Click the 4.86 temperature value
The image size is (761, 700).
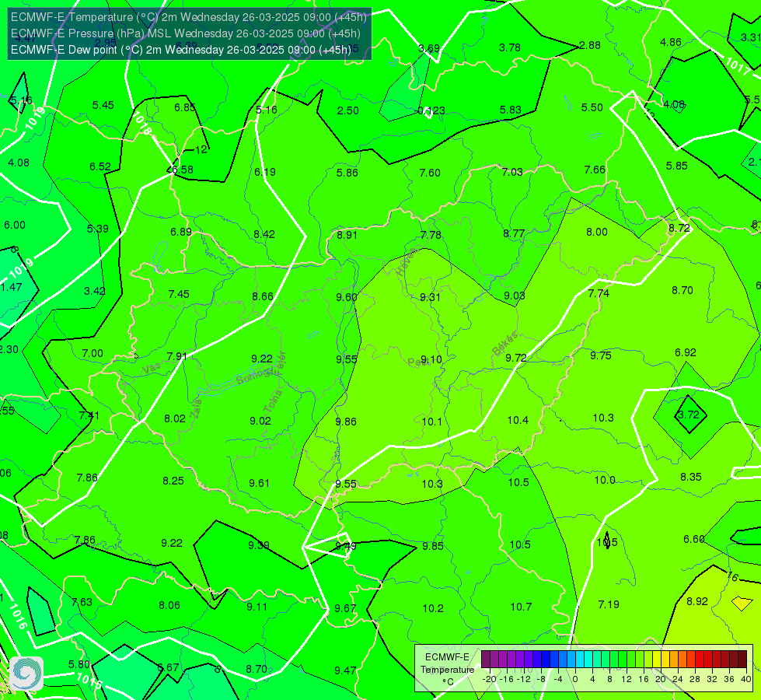(x=671, y=42)
